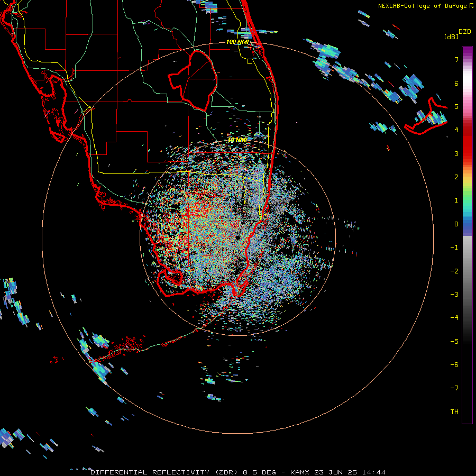This screenshot has height=476, width=476.
Task: Click the DIFFERENTIAL REFLECTIVITY (ZDR) caption text
Action: pyautogui.click(x=165, y=472)
